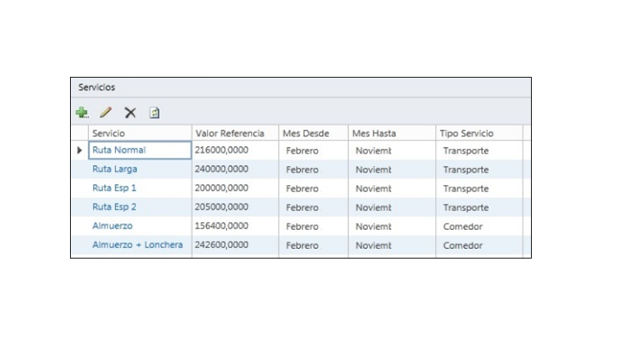Open the Ruta Normal service cell
Image resolution: width=644 pixels, height=355 pixels.
pyautogui.click(x=139, y=150)
